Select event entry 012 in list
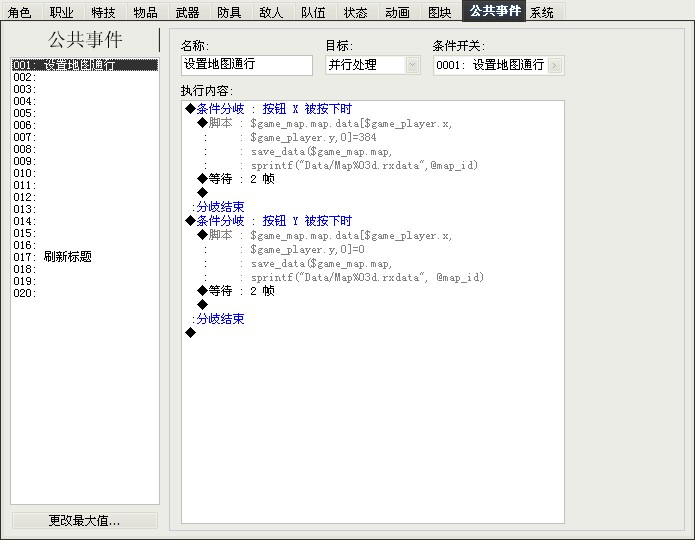The image size is (695, 540). pyautogui.click(x=85, y=197)
